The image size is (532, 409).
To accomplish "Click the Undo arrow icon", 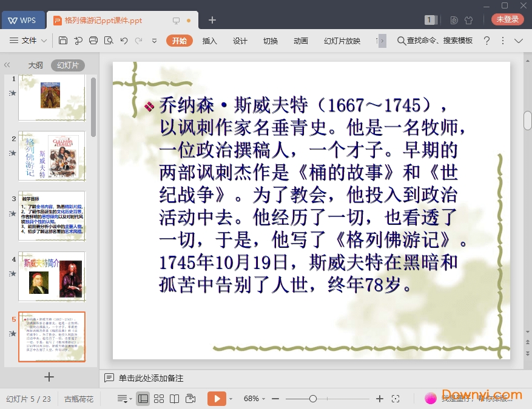I will [124, 41].
